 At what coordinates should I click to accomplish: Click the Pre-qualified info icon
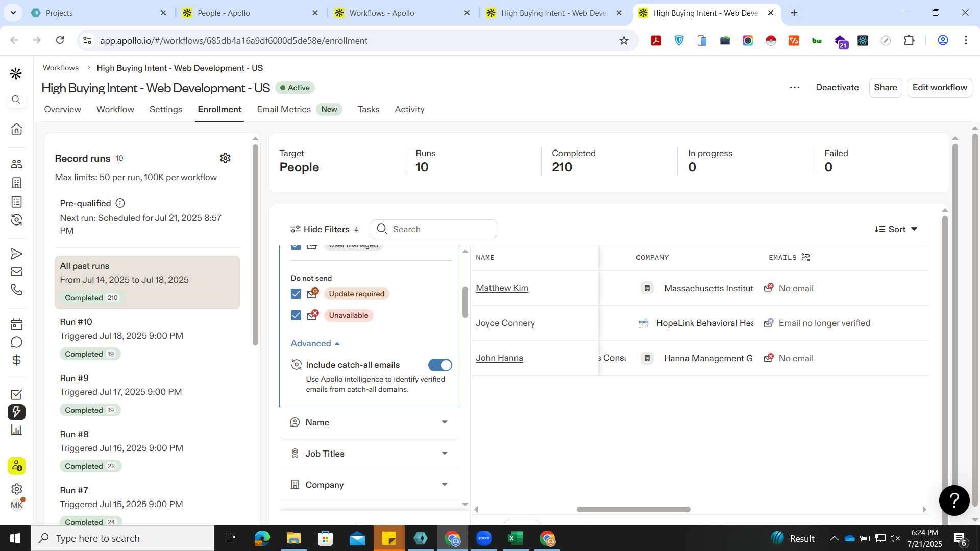coord(120,203)
